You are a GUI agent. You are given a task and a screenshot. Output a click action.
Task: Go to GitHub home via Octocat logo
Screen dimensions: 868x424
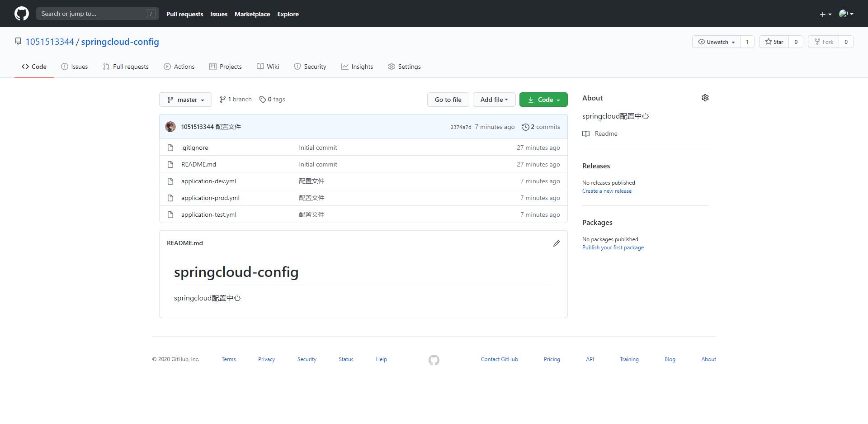coord(22,14)
